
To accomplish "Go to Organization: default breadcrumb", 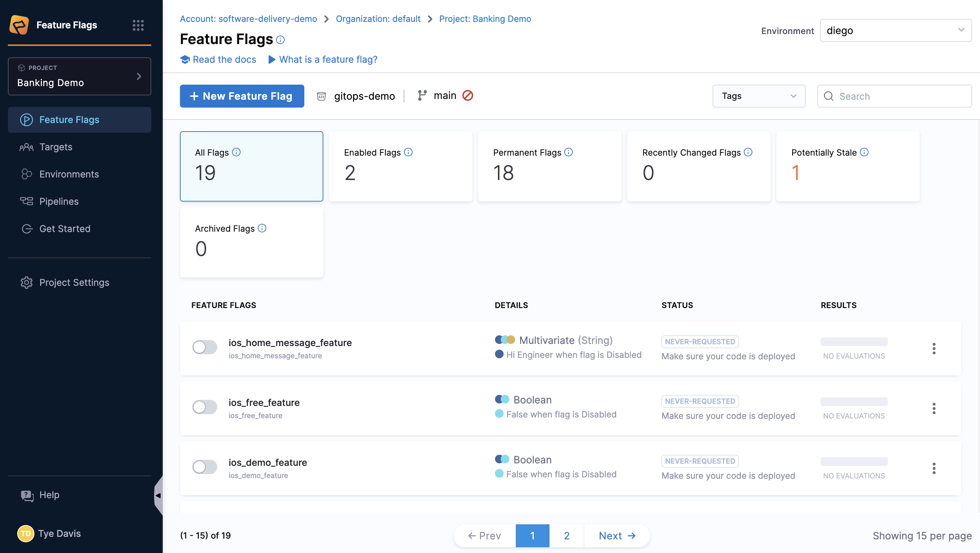I will [378, 19].
